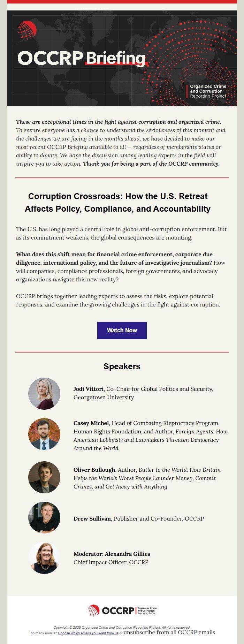Click the red globe logo in header
244x644 pixels.
point(27,30)
